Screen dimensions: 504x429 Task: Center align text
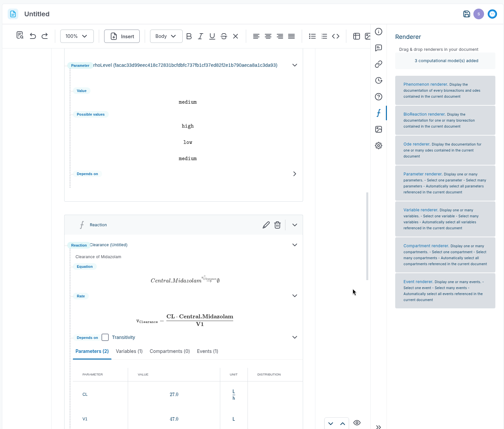(x=268, y=36)
